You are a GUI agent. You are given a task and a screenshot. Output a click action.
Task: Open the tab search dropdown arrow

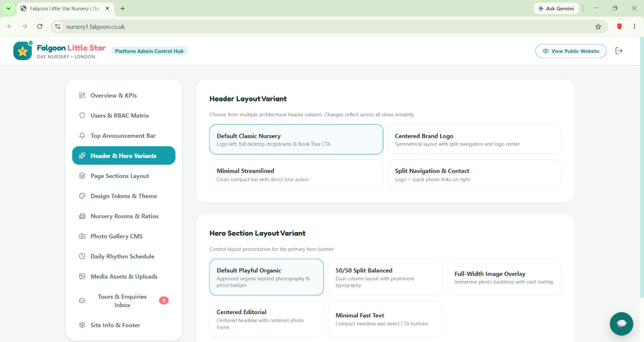click(x=8, y=9)
